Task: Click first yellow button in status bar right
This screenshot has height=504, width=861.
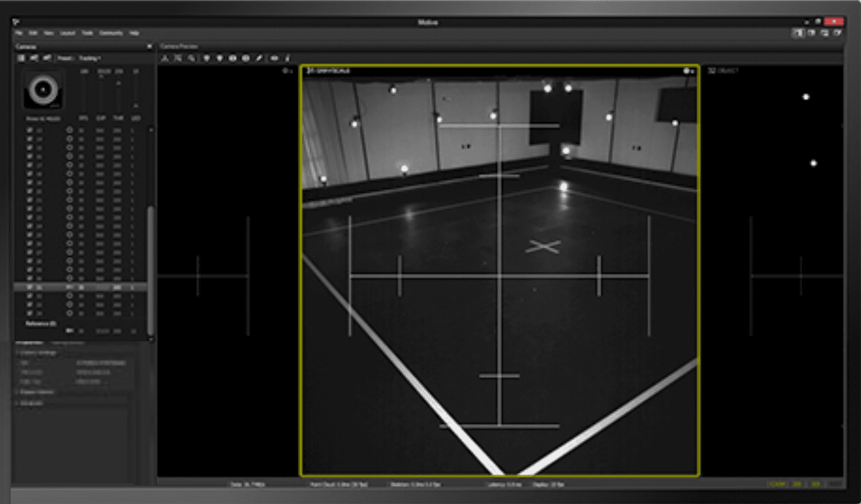Action: click(778, 483)
